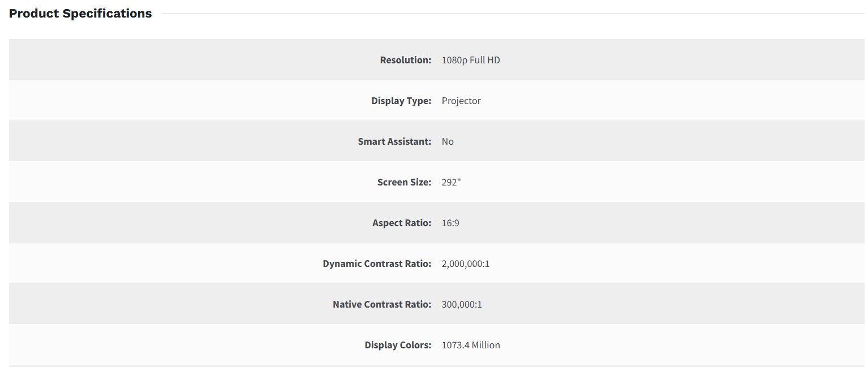Select the 1080p Full HD value
The height and width of the screenshot is (367, 868).
click(471, 60)
